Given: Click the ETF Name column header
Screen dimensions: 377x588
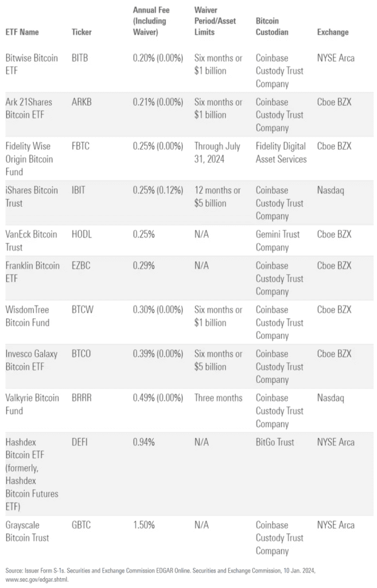Looking at the screenshot, I should coord(22,32).
